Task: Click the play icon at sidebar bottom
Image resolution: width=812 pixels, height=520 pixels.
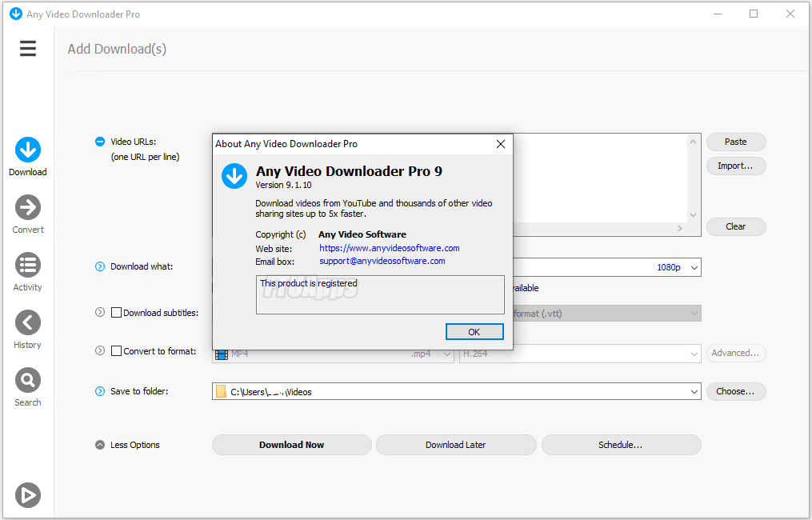Action: pos(27,494)
